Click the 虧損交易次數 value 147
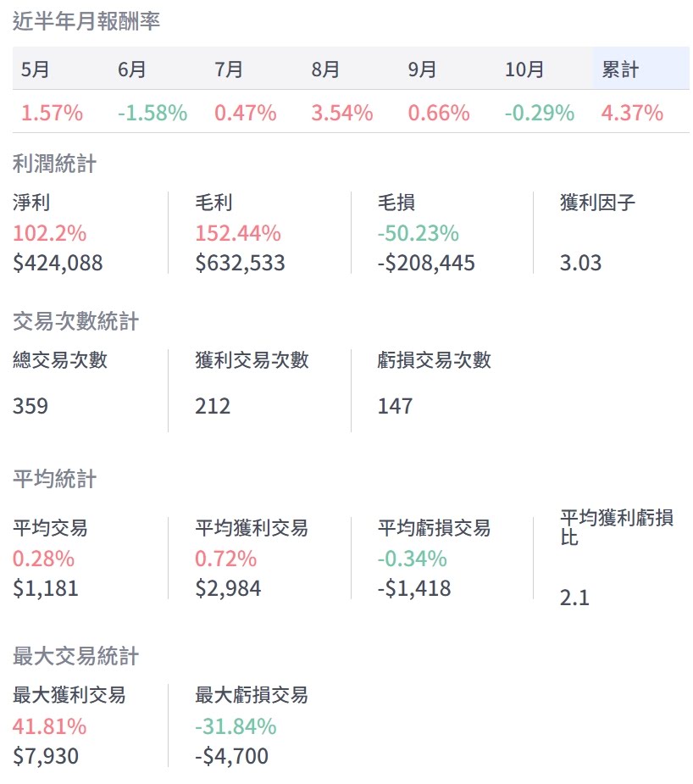 (x=395, y=406)
